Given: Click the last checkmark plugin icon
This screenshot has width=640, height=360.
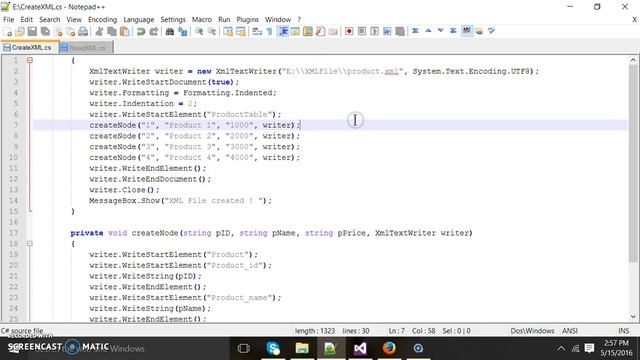Looking at the screenshot, I should (x=491, y=31).
